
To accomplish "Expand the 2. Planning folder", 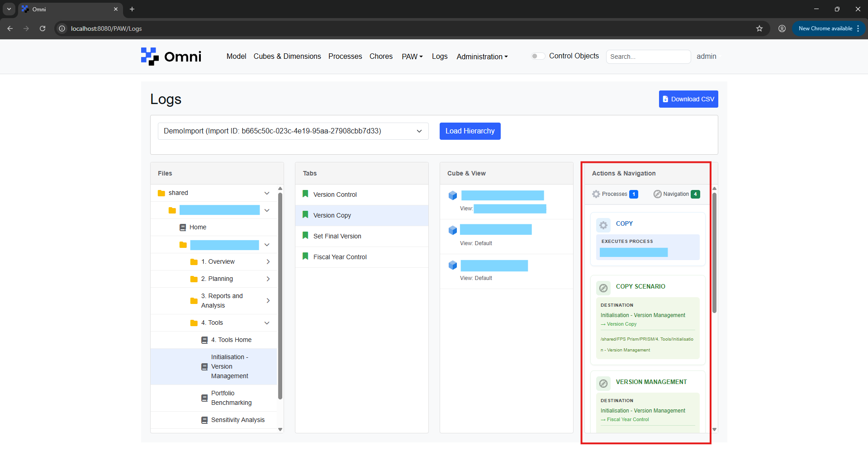I will click(268, 279).
